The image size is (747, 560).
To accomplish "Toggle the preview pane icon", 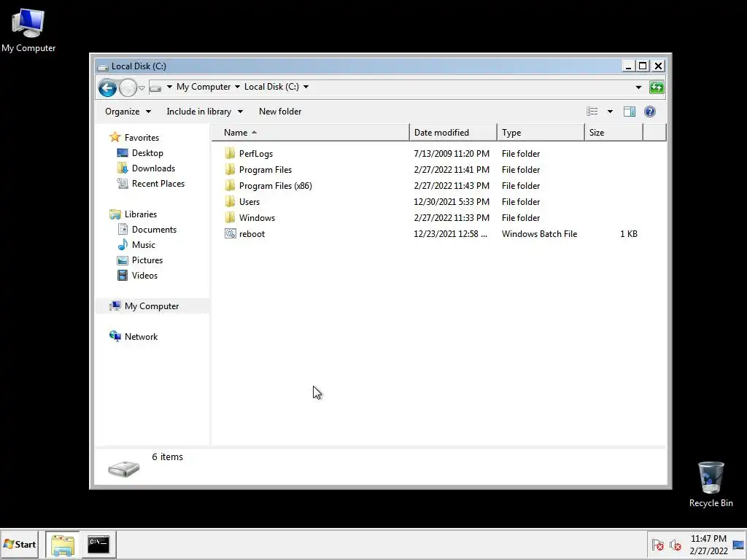I will (630, 112).
